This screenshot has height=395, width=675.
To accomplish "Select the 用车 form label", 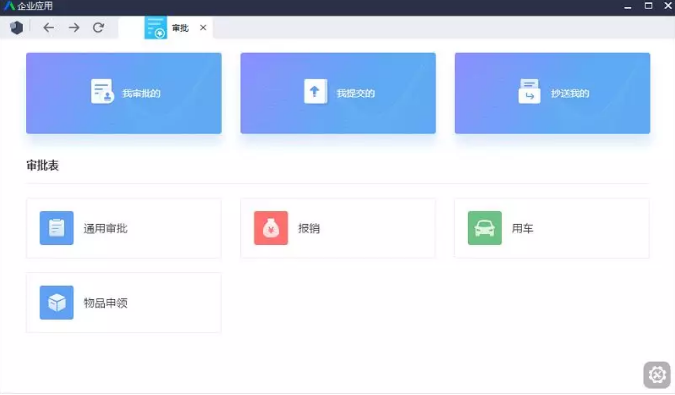I will tap(523, 228).
